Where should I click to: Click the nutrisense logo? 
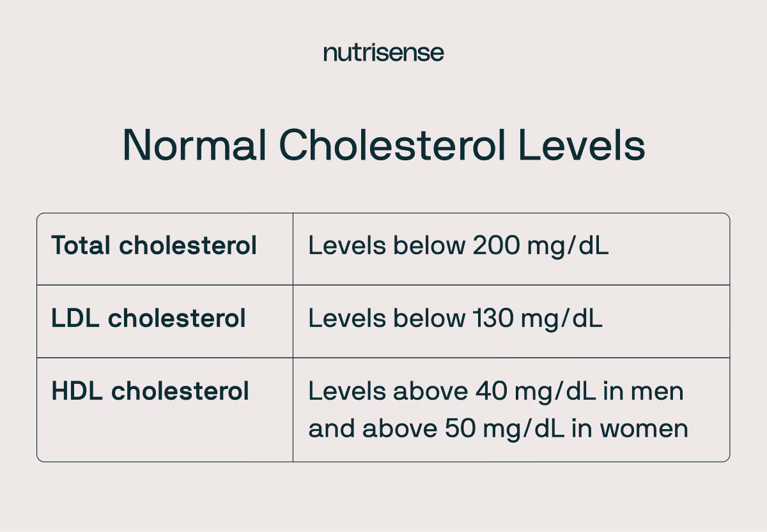[x=383, y=52]
